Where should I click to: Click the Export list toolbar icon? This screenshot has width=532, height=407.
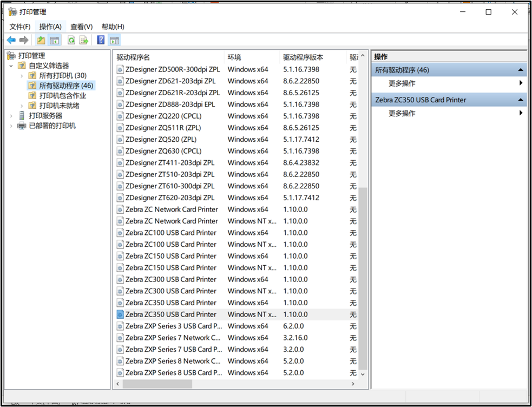pos(84,40)
